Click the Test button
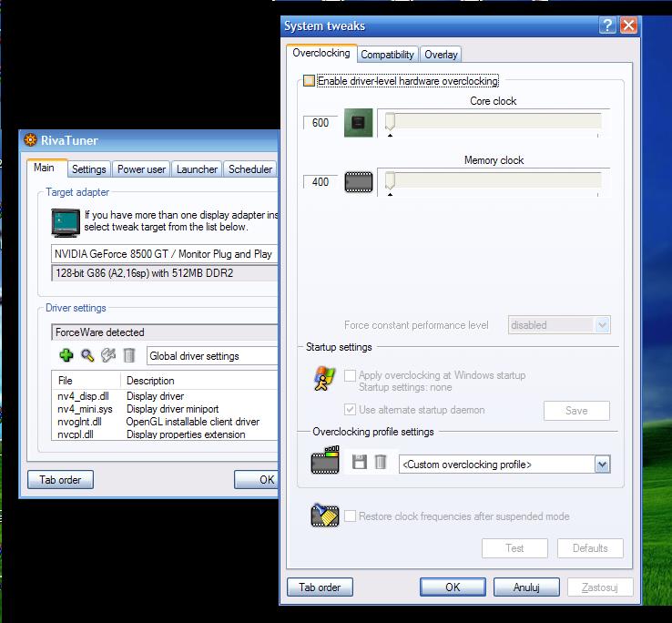Viewport: 672px width, 623px height. tap(514, 548)
